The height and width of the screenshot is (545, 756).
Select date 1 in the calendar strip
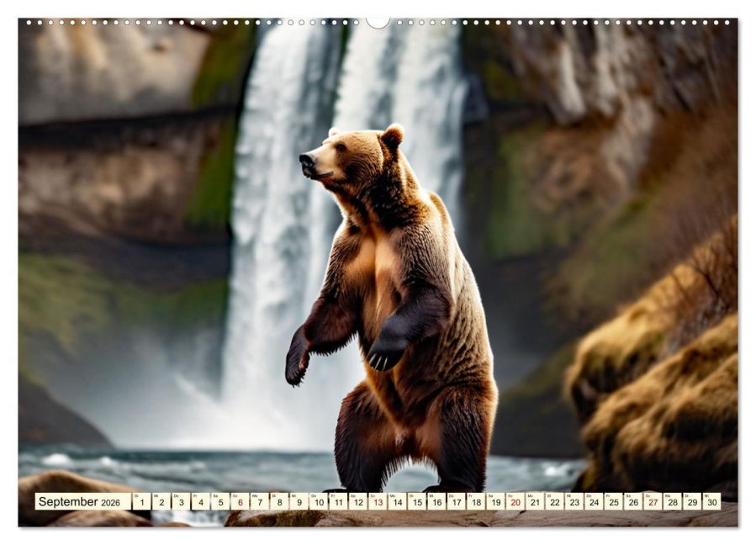tap(141, 502)
